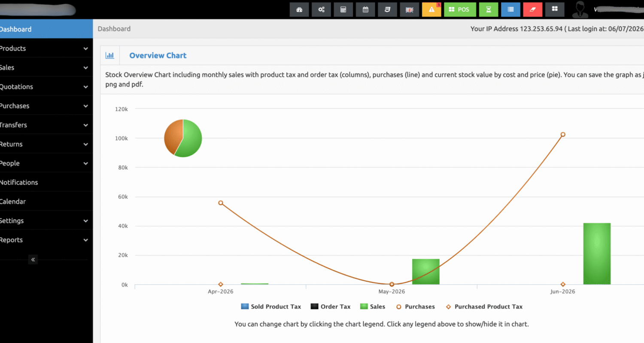Collapse the sidebar with double-chevron button

(33, 259)
